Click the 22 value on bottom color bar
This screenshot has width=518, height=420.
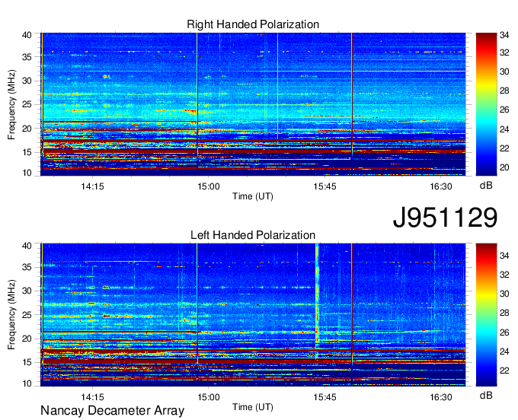[x=504, y=371]
